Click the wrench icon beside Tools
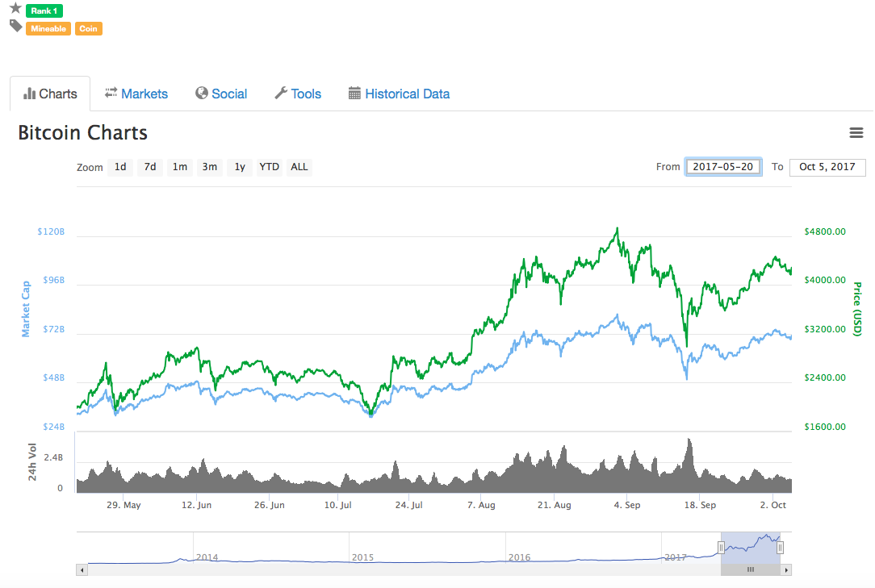 pos(281,94)
